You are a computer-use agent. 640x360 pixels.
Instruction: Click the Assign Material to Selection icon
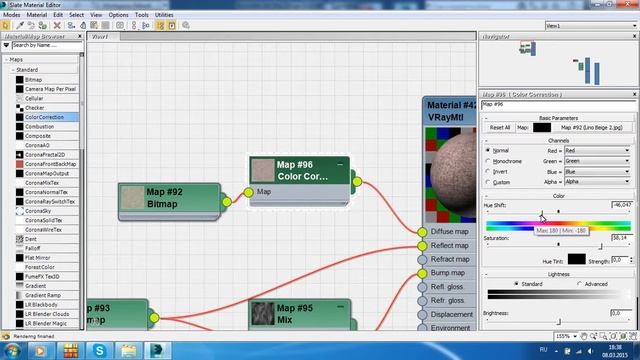pyautogui.click(x=42, y=25)
